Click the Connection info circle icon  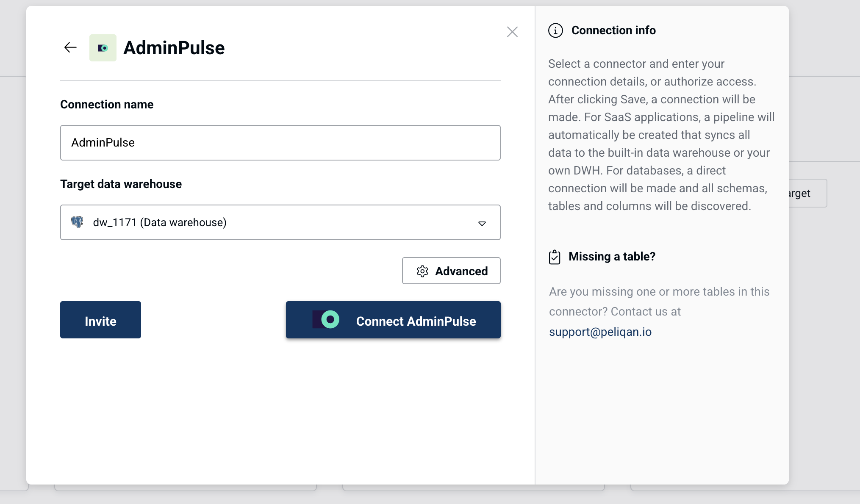(555, 30)
